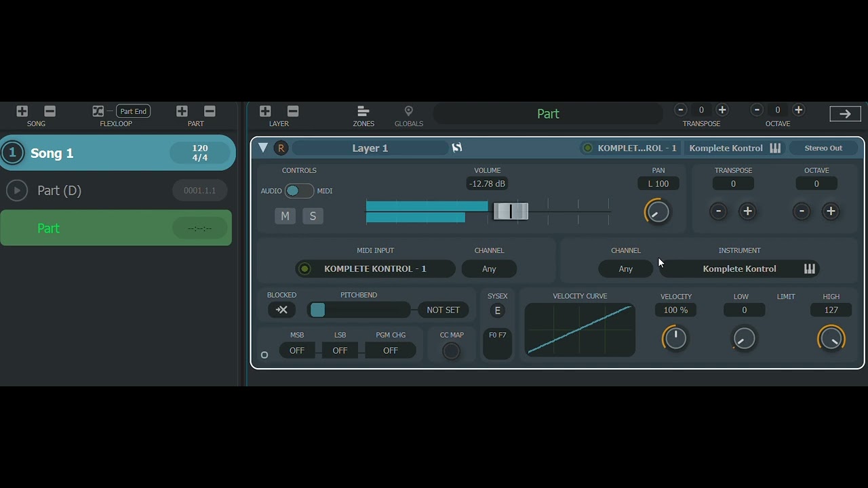
Task: Mute Layer 1 with M button
Action: [285, 216]
